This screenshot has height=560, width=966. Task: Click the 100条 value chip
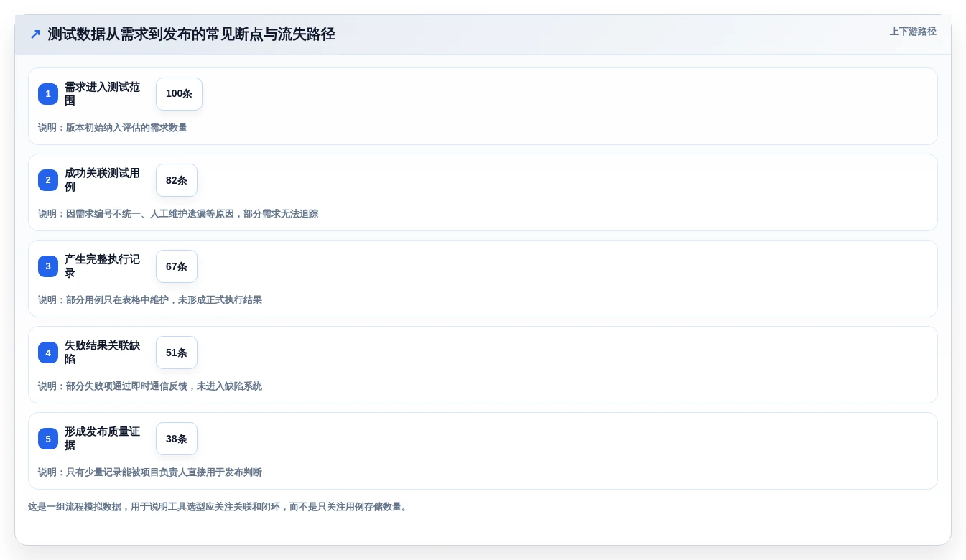[179, 94]
